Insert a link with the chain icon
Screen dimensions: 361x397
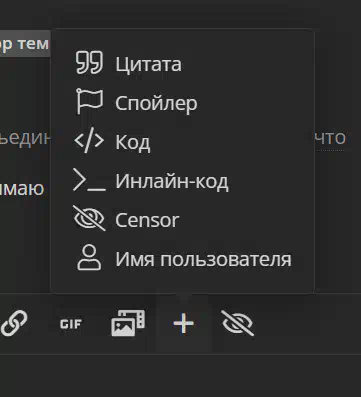pyautogui.click(x=14, y=323)
